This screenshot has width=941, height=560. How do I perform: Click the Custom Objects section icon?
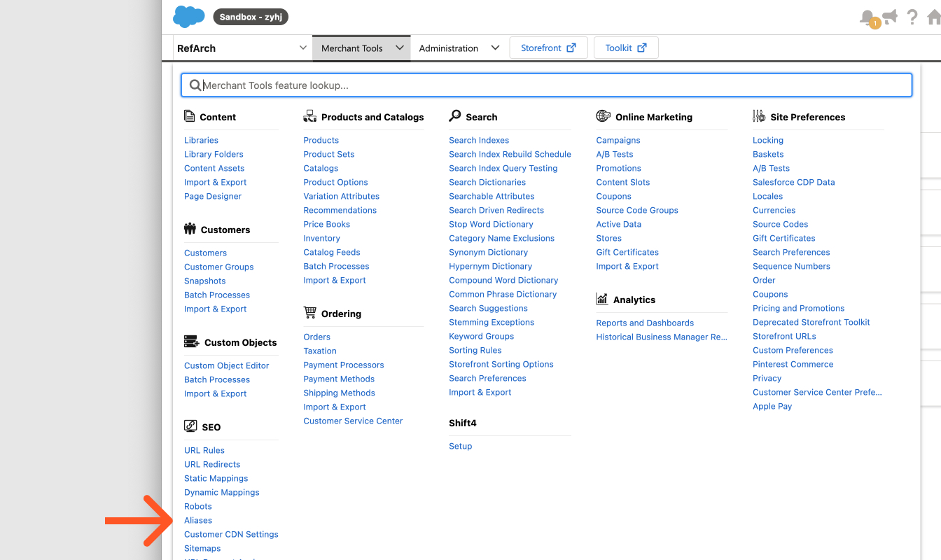[191, 342]
